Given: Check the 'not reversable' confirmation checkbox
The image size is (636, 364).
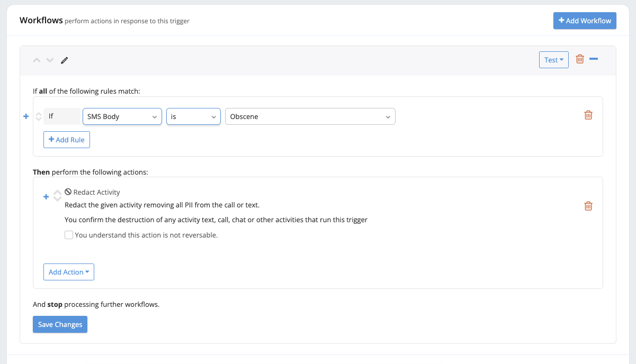Looking at the screenshot, I should (x=69, y=235).
